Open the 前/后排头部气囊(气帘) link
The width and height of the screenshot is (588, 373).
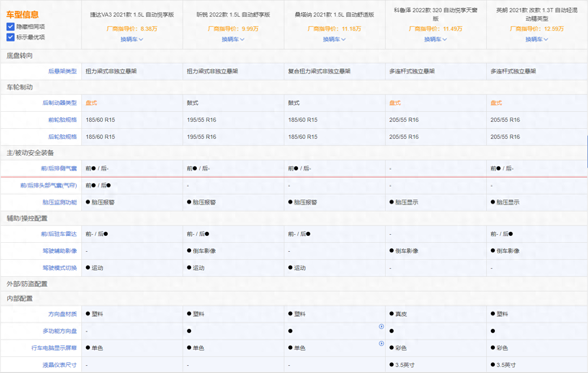point(49,185)
